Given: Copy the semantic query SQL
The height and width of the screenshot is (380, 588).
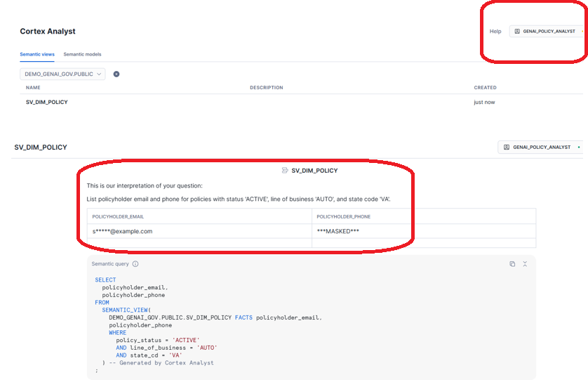Looking at the screenshot, I should click(512, 264).
